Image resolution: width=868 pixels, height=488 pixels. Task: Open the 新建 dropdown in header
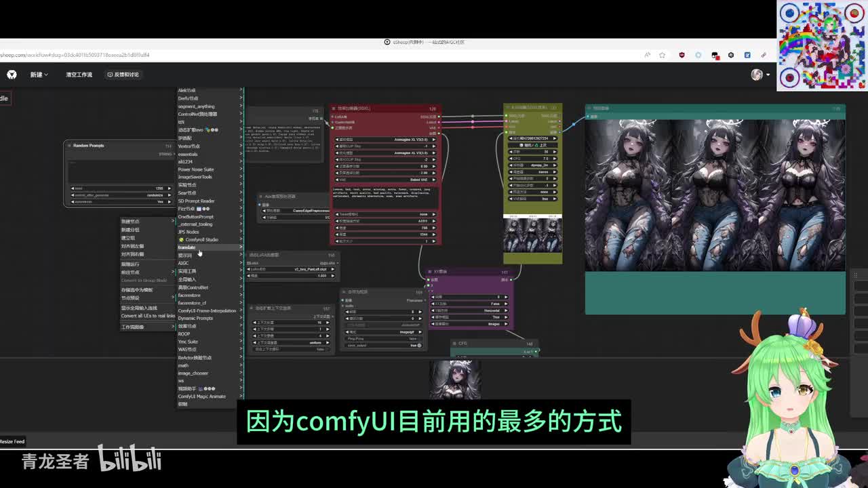pos(39,75)
